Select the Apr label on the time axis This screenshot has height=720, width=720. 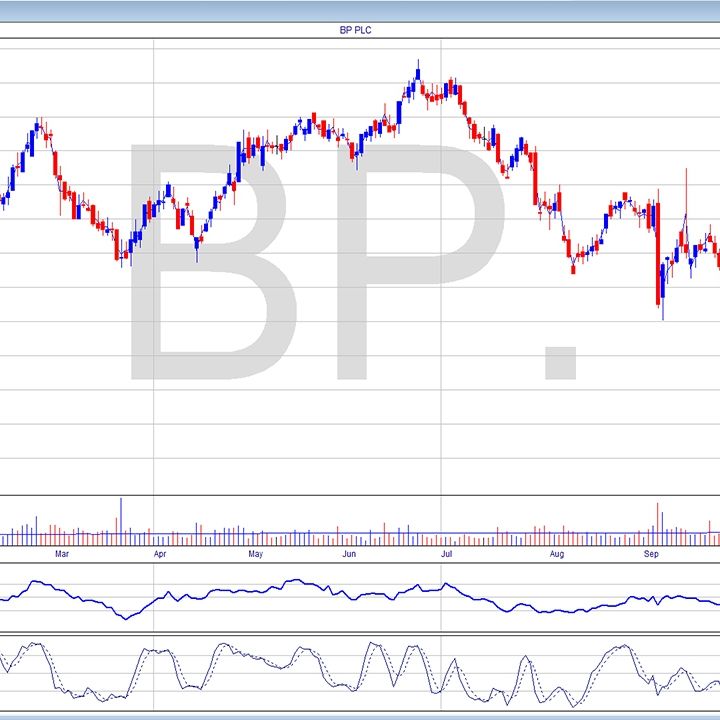point(159,553)
